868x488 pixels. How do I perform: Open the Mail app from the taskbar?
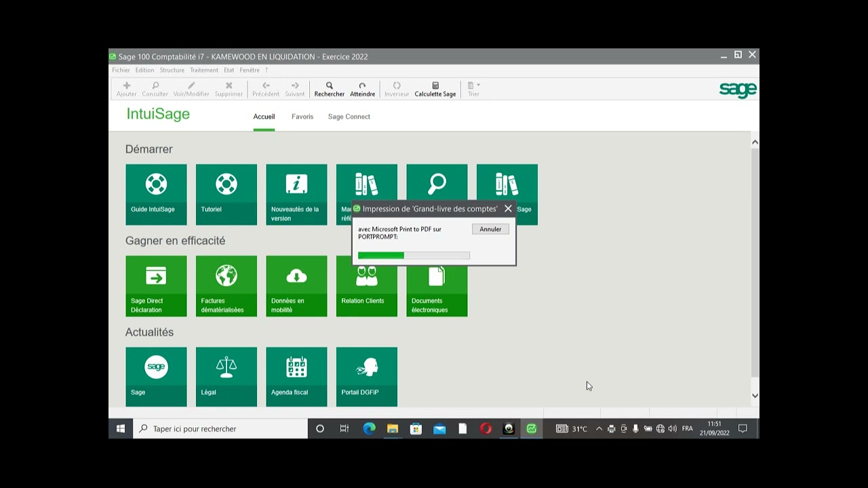point(439,428)
